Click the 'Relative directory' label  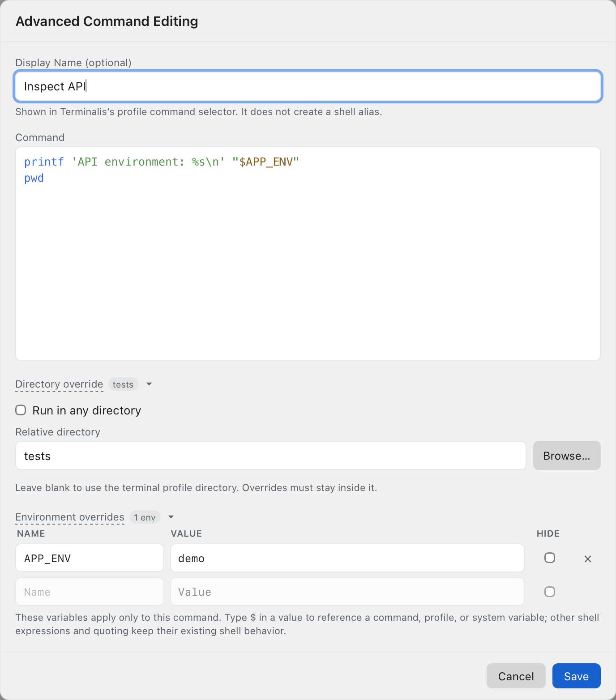pyautogui.click(x=58, y=432)
